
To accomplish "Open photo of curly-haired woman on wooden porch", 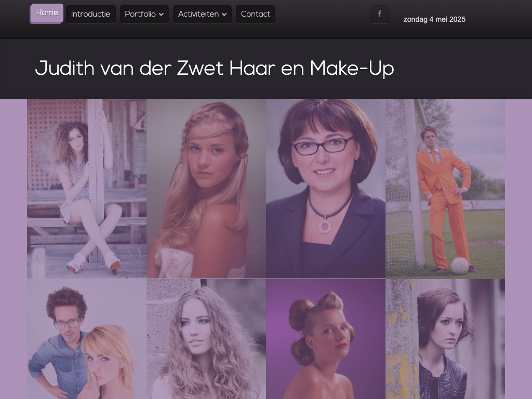I will pyautogui.click(x=87, y=189).
